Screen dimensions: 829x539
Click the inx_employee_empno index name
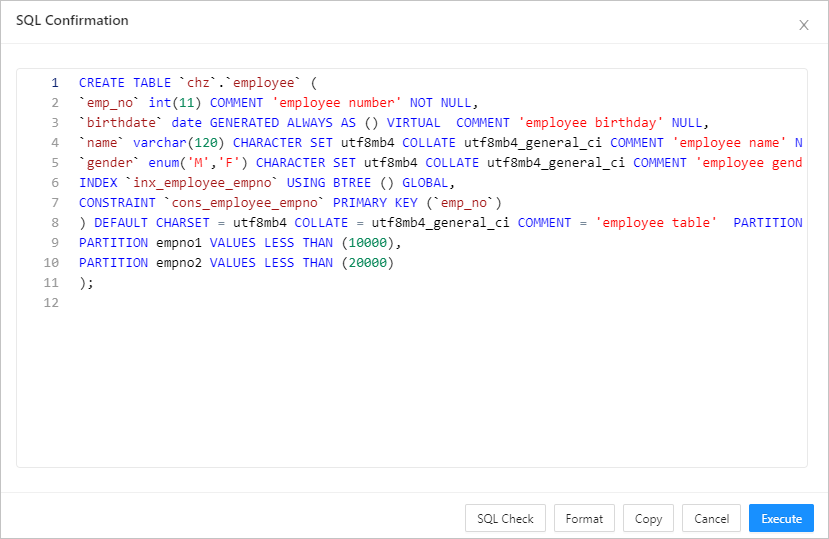click(206, 183)
